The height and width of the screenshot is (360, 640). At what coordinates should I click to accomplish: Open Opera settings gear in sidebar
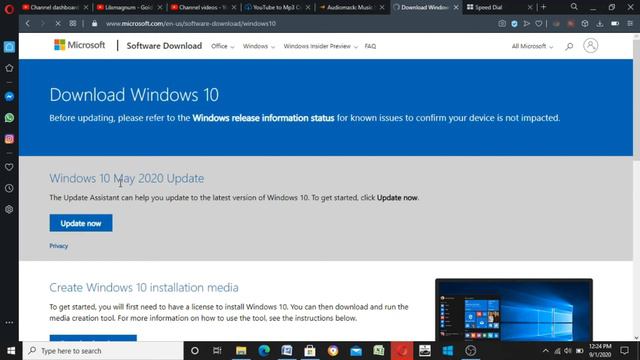[x=9, y=209]
